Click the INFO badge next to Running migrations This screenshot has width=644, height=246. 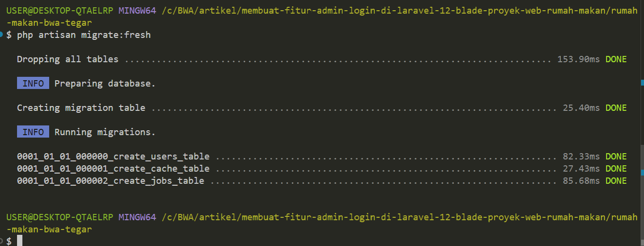pyautogui.click(x=33, y=132)
